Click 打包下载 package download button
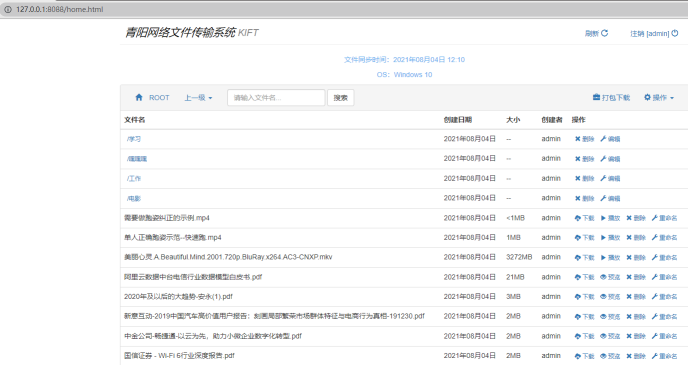Image resolution: width=688 pixels, height=365 pixels. (x=611, y=97)
